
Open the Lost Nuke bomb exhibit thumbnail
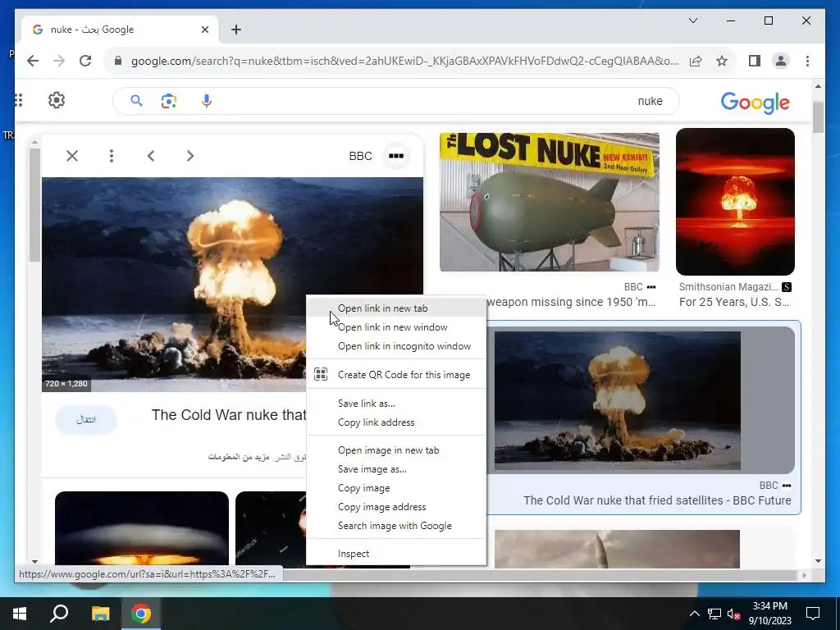tap(550, 202)
